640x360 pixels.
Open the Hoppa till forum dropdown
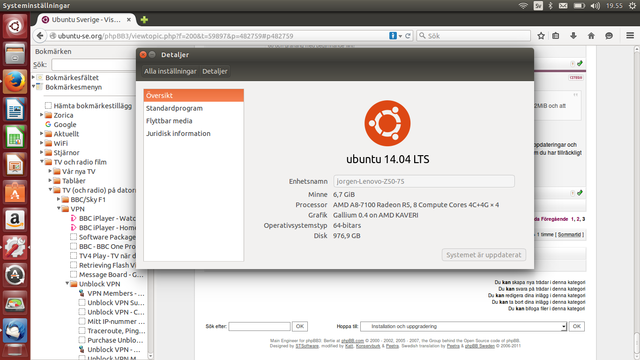click(463, 326)
